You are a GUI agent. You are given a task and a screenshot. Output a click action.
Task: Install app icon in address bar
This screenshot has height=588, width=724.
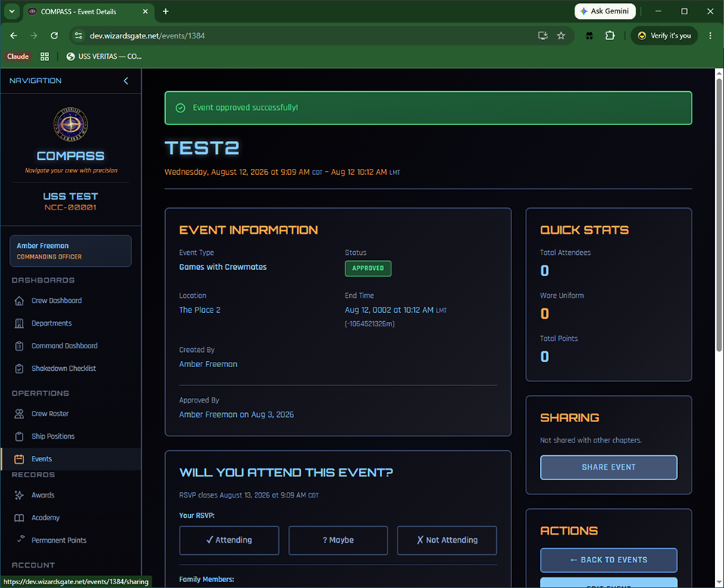pyautogui.click(x=542, y=35)
